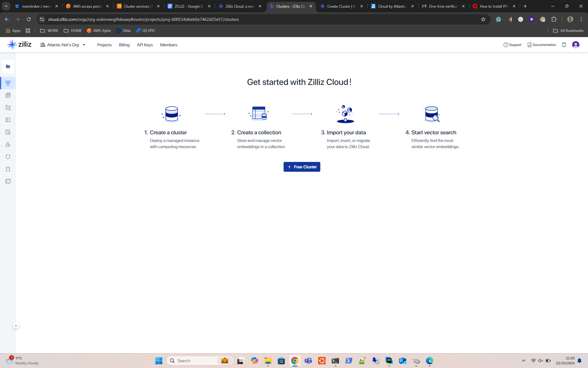Open the Documentation link
This screenshot has width=588, height=368.
point(542,45)
